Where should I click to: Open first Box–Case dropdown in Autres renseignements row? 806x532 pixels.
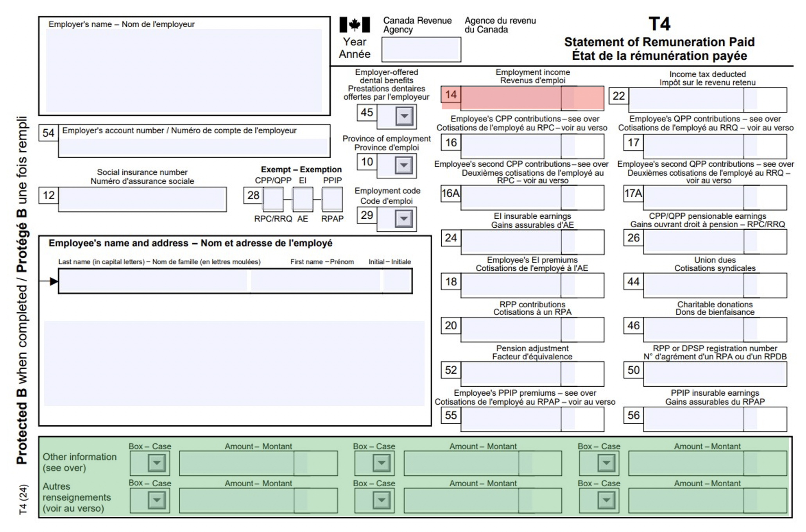click(x=157, y=500)
